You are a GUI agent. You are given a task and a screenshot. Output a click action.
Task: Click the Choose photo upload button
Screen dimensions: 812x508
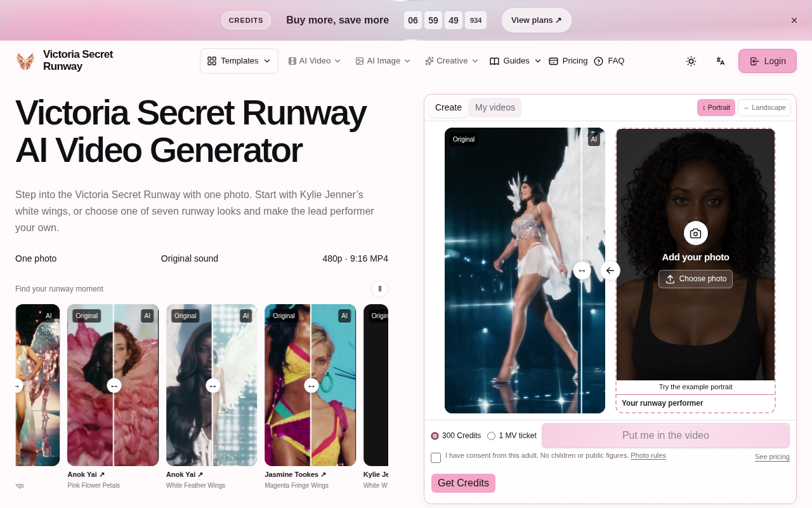[695, 279]
